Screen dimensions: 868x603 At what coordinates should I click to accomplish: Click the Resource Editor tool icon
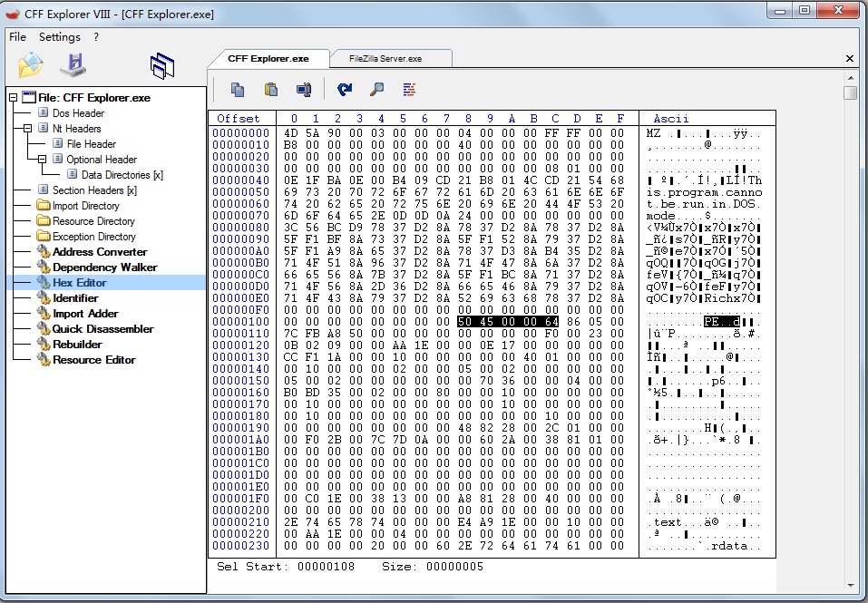[44, 360]
